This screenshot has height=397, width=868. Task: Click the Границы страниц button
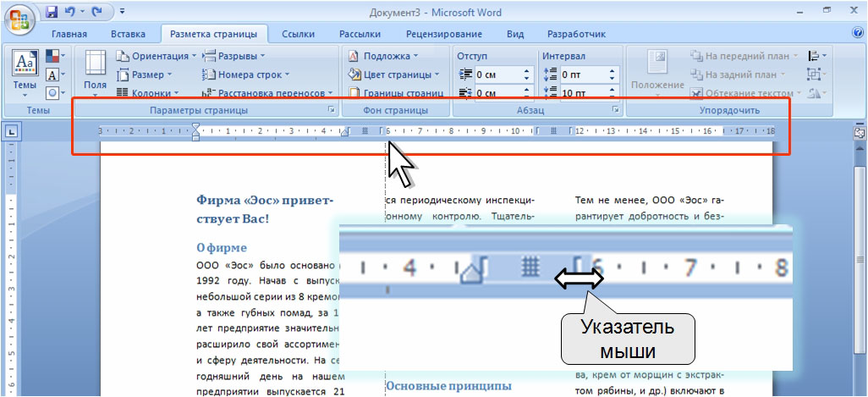click(395, 93)
